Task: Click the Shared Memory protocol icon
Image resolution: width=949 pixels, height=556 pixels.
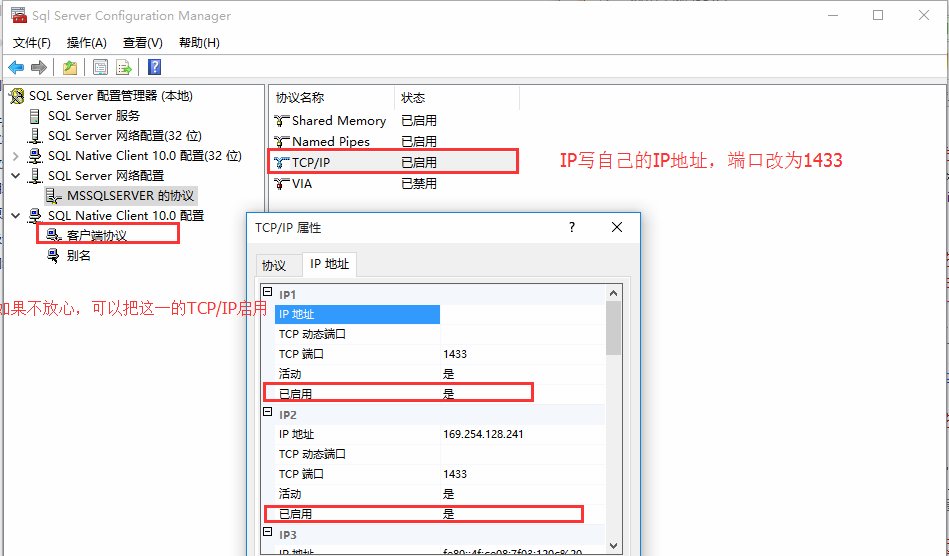Action: point(281,121)
